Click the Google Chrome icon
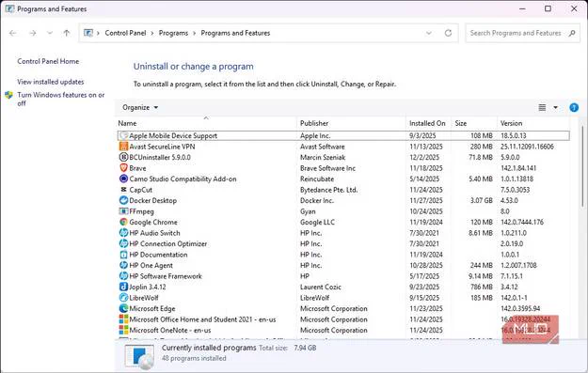This screenshot has width=588, height=373. [124, 222]
